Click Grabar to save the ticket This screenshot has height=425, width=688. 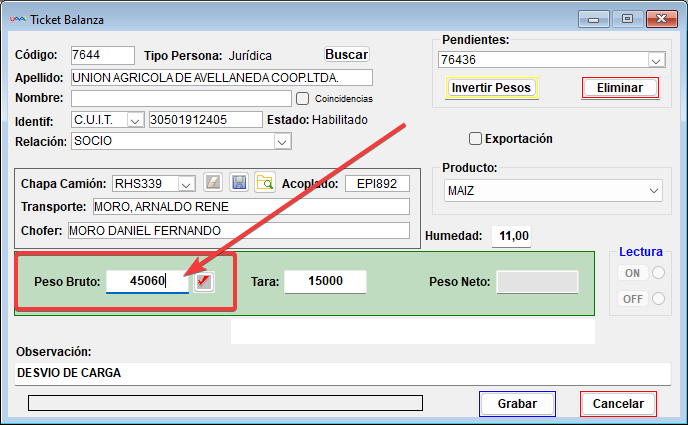pyautogui.click(x=517, y=404)
